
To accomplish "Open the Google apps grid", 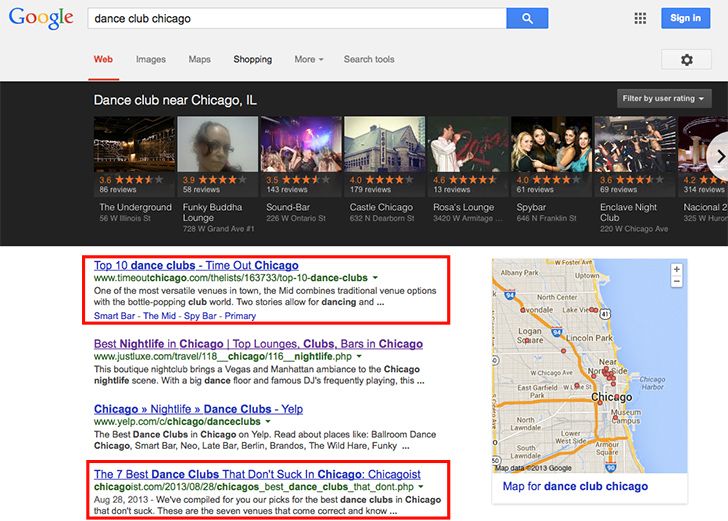I will coord(640,18).
